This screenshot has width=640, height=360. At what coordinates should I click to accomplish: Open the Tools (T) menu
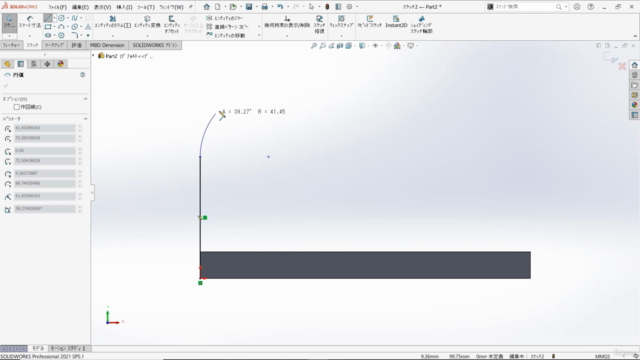146,7
